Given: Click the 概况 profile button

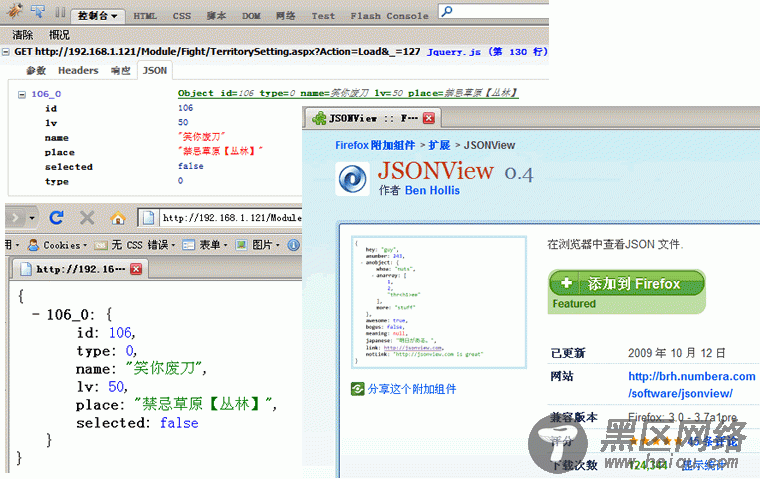Looking at the screenshot, I should (59, 35).
